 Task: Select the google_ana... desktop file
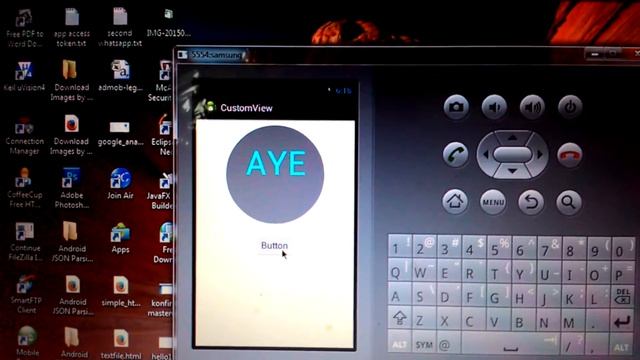click(x=120, y=133)
